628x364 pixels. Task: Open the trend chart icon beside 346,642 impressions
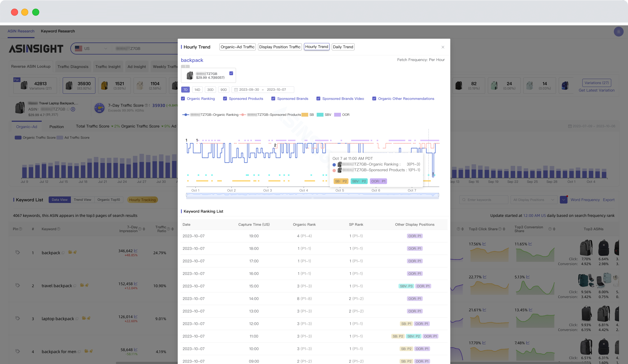point(135,251)
